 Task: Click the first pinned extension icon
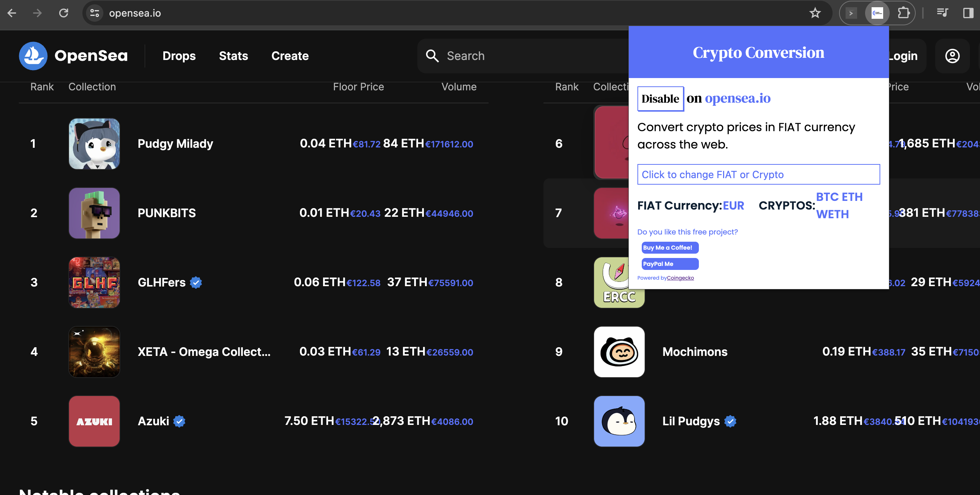pyautogui.click(x=851, y=13)
